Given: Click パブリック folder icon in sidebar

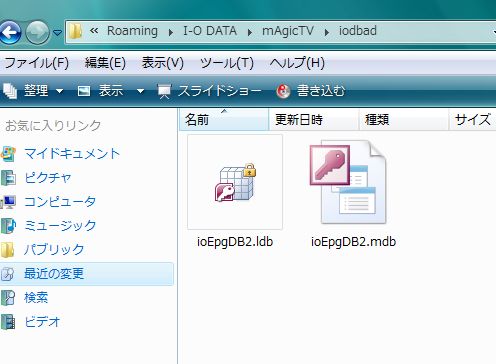Looking at the screenshot, I should [7, 250].
